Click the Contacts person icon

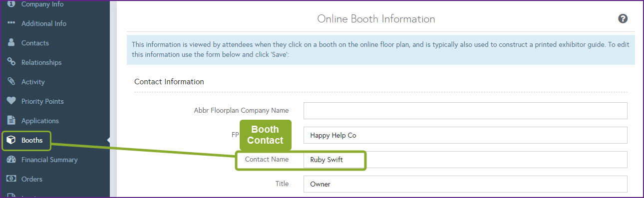pos(11,43)
